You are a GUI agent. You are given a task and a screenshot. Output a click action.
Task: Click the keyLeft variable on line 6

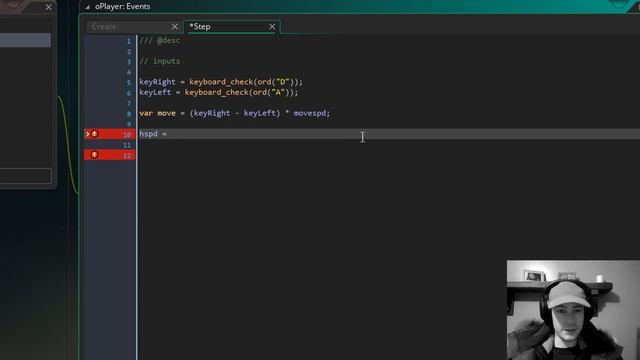(x=155, y=92)
